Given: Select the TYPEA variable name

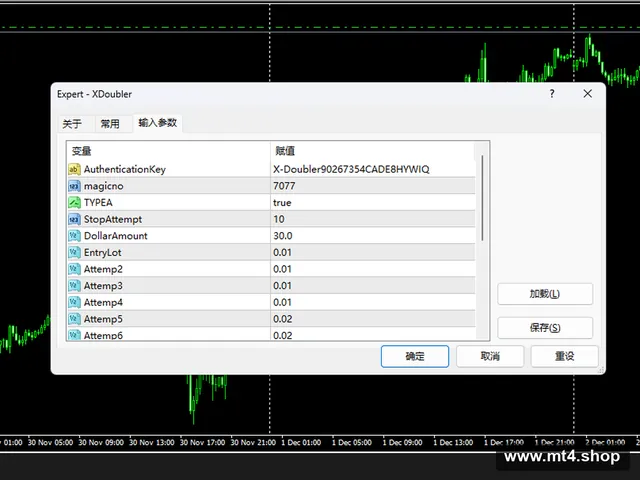Looking at the screenshot, I should tap(98, 202).
